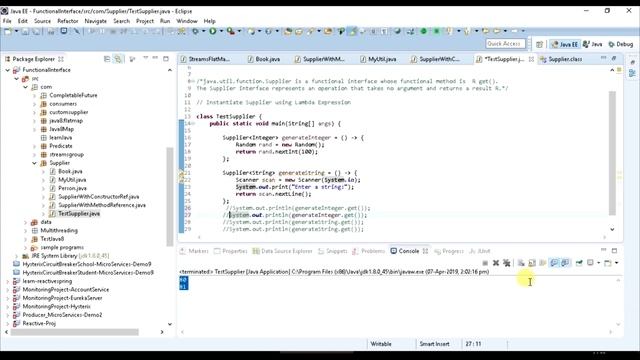
Task: Minimize the Console panel
Action: 604,251
